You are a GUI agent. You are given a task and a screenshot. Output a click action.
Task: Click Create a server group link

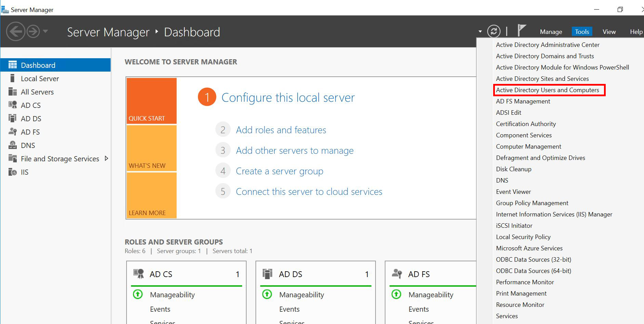click(279, 171)
